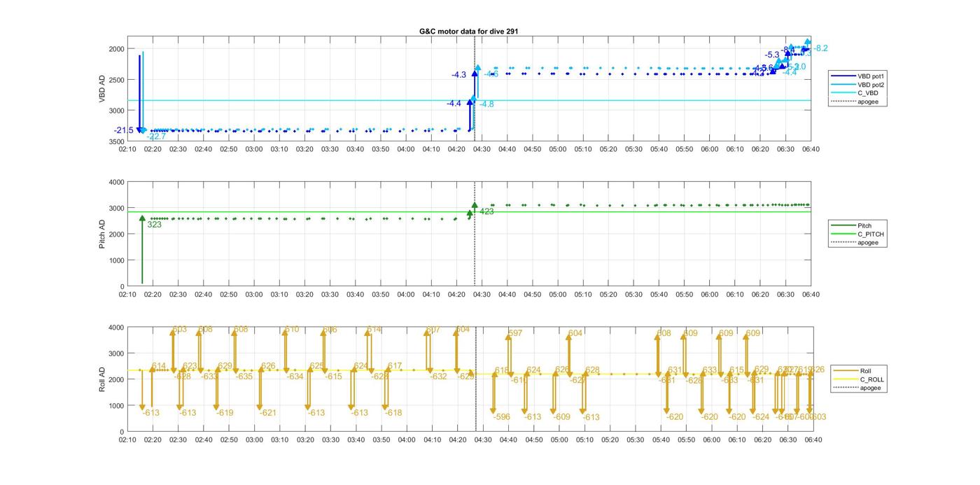
Task: Click the "610" roll data label
Action: [292, 329]
